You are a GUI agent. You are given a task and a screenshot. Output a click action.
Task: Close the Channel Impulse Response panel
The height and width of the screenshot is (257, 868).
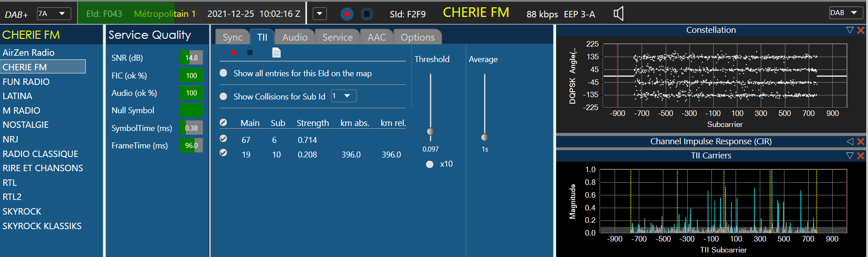(x=861, y=142)
